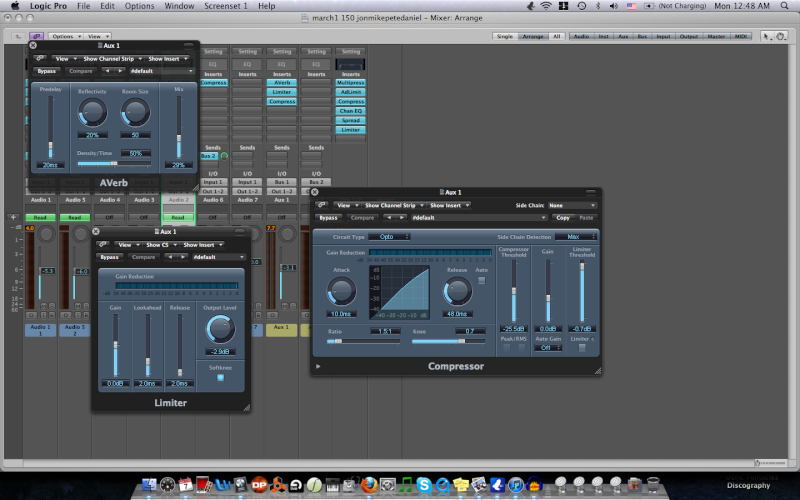Toggle the Softknee button in Limiter

[220, 378]
